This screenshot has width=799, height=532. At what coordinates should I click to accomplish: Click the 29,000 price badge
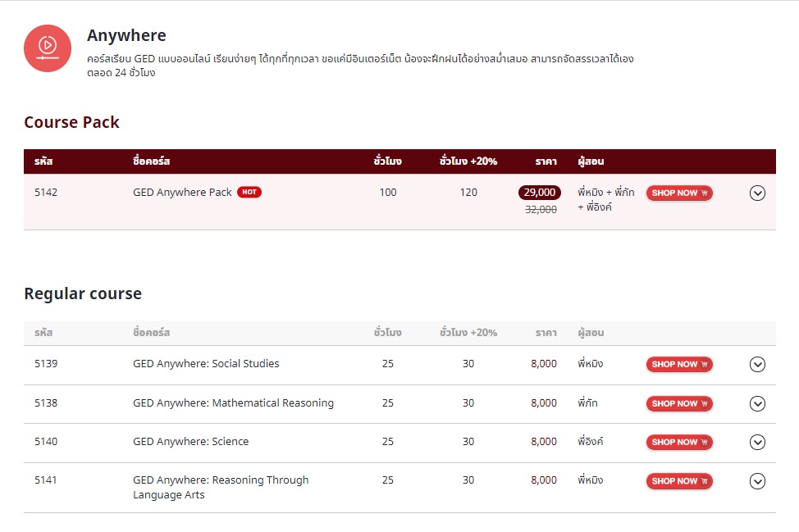coord(540,193)
